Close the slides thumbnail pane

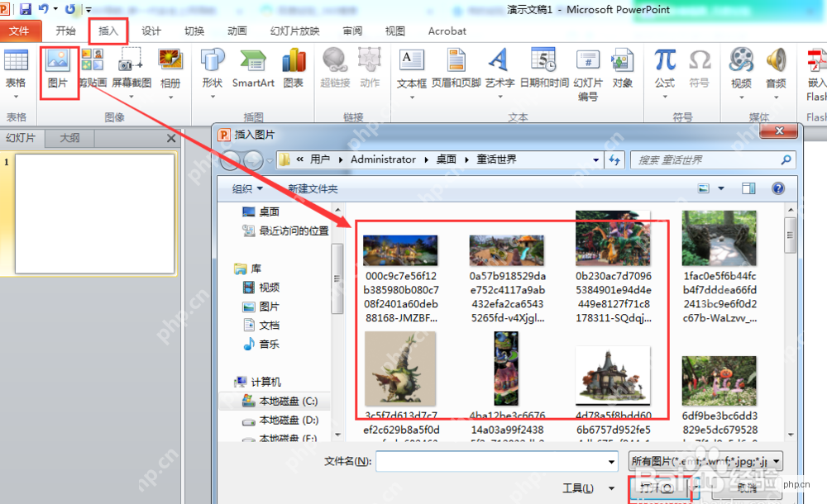tap(171, 138)
